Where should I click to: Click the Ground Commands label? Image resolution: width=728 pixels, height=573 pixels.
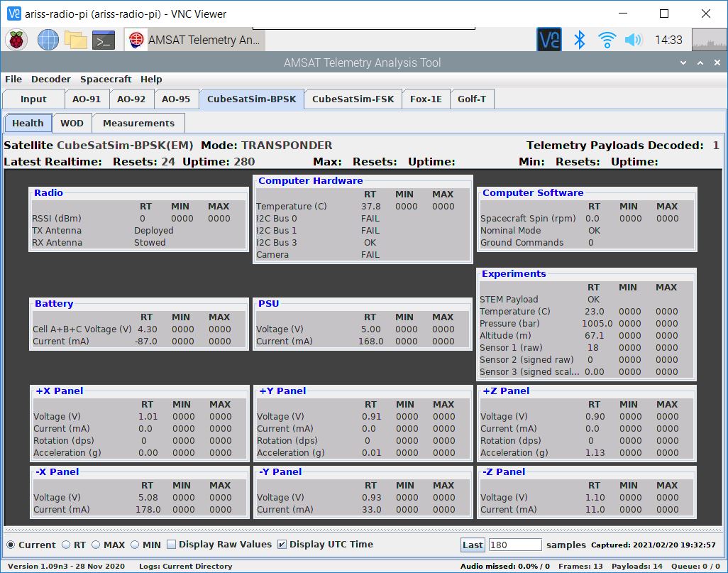pos(522,243)
